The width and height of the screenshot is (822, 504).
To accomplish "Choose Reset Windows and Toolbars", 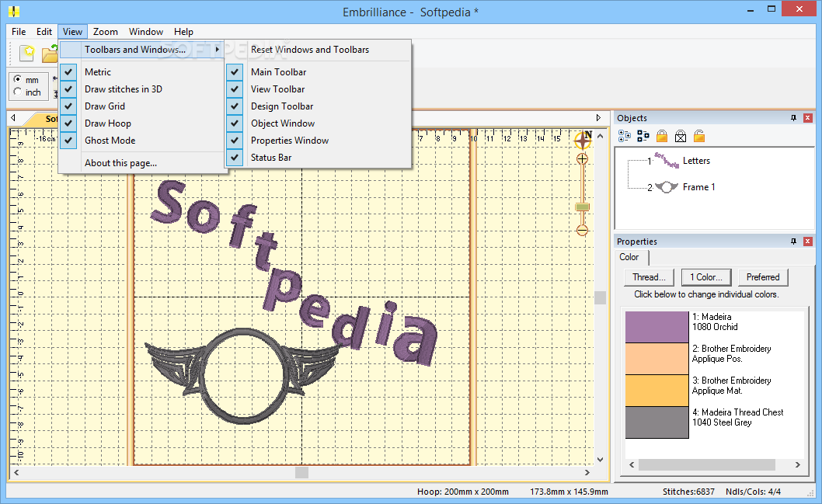I will (x=319, y=49).
